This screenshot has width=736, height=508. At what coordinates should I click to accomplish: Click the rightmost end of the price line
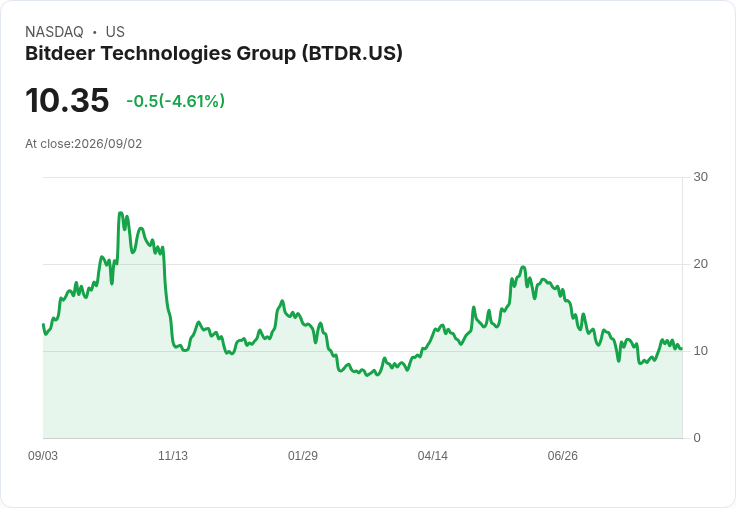pos(681,348)
